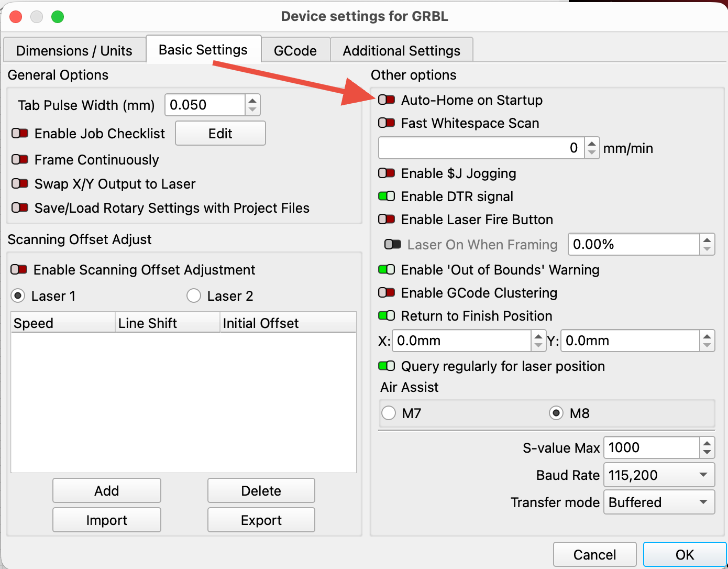
Task: Select the Laser 2 radio button
Action: tap(194, 296)
